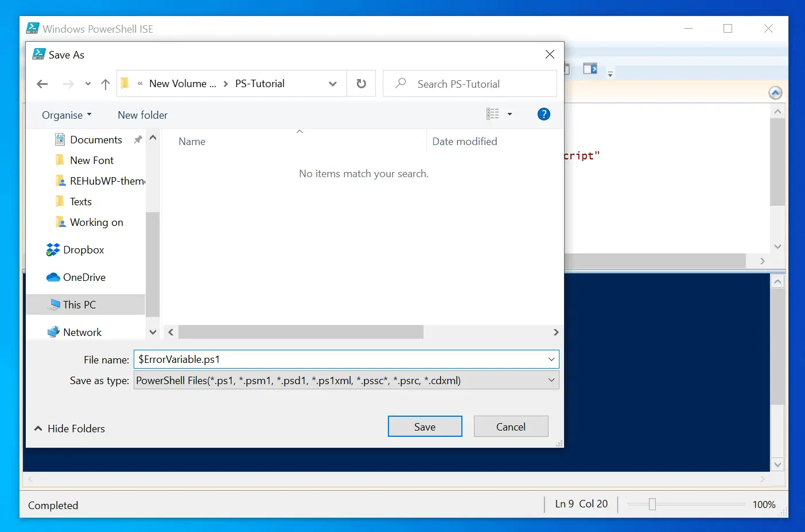Expand address bar history dropdown

click(x=333, y=84)
